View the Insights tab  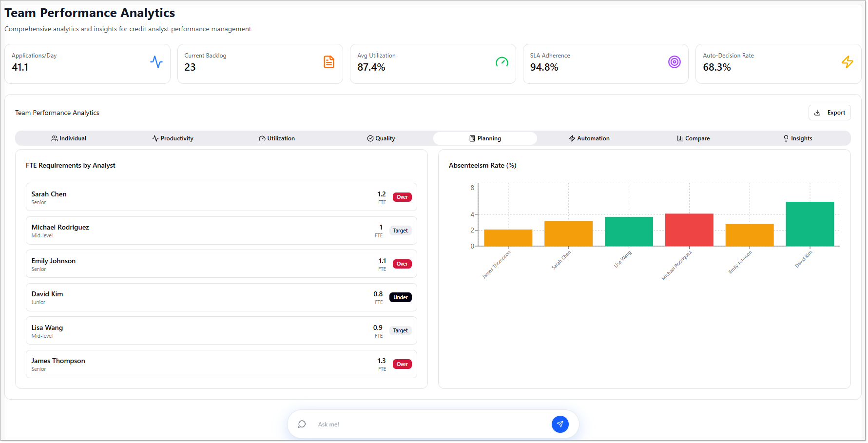797,138
